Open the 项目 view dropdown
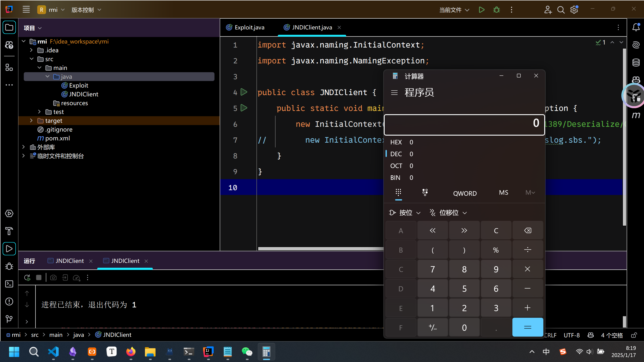644x362 pixels. [x=33, y=28]
